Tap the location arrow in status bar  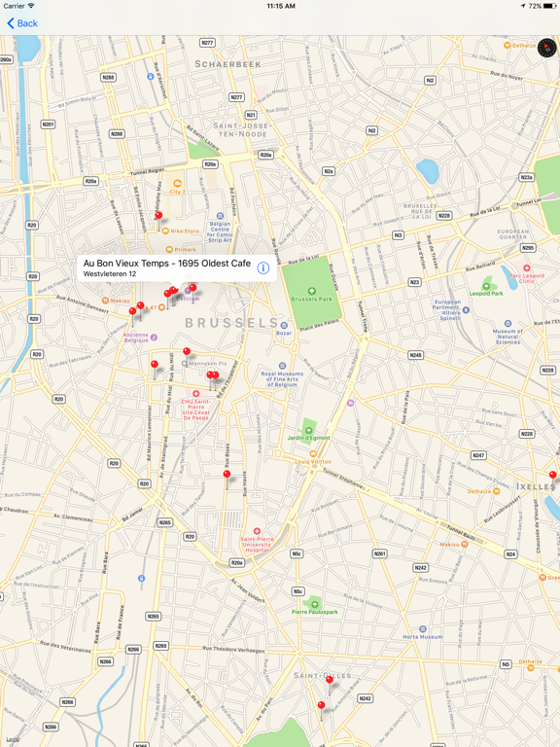click(x=523, y=6)
